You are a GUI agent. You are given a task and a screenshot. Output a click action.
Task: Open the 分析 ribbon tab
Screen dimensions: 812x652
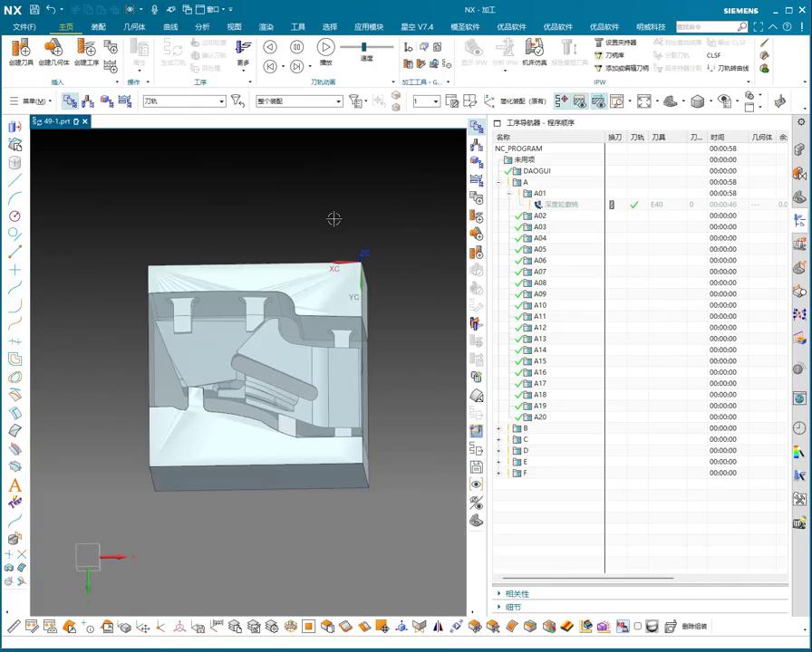202,27
